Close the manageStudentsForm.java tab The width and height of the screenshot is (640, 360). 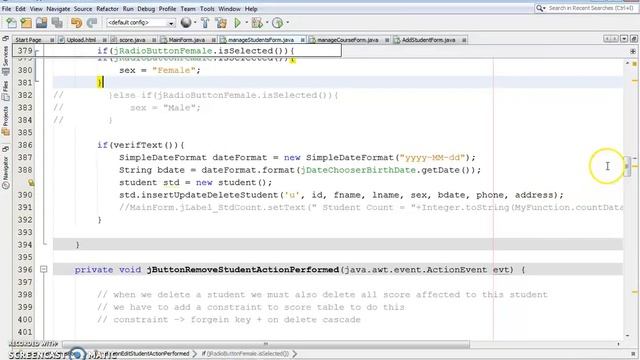(x=302, y=40)
